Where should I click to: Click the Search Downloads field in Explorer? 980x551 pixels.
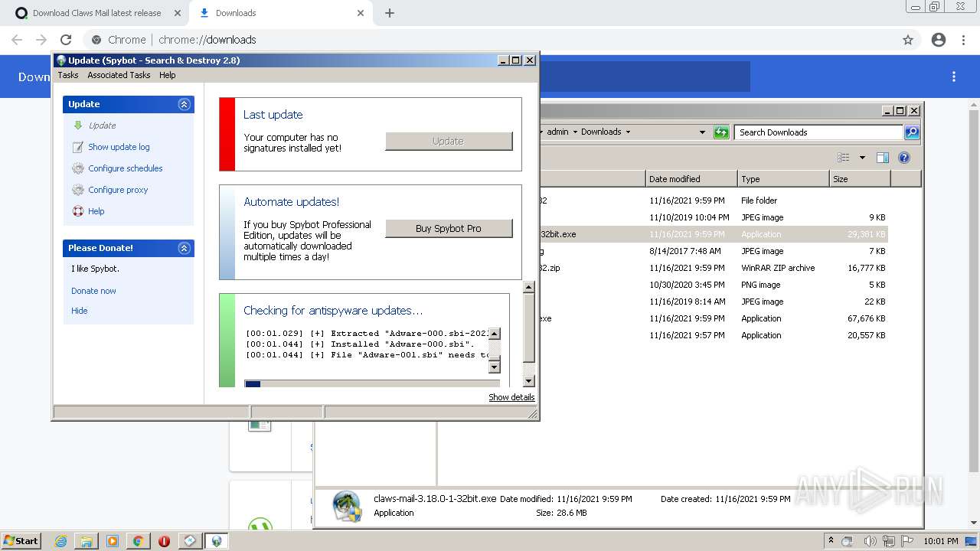[818, 132]
